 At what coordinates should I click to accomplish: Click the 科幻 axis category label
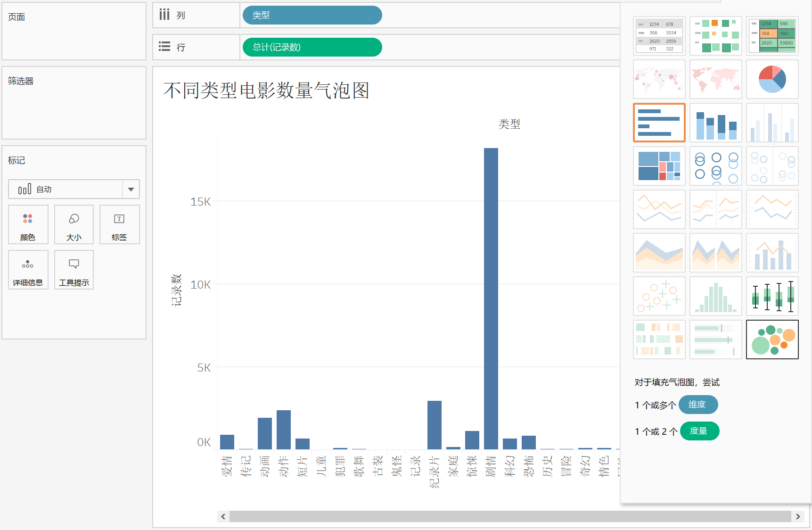pos(510,466)
